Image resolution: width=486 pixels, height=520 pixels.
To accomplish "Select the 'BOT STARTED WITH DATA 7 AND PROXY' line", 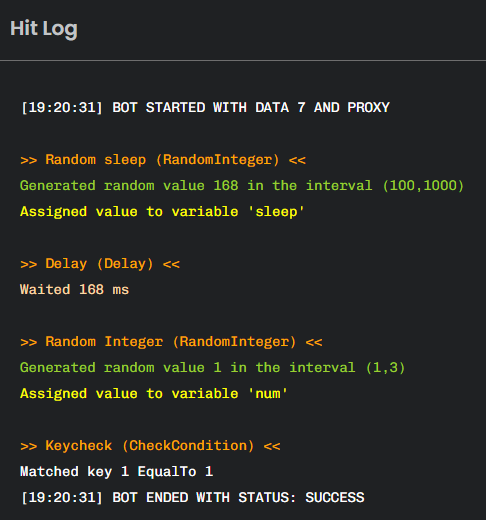I will 205,108.
